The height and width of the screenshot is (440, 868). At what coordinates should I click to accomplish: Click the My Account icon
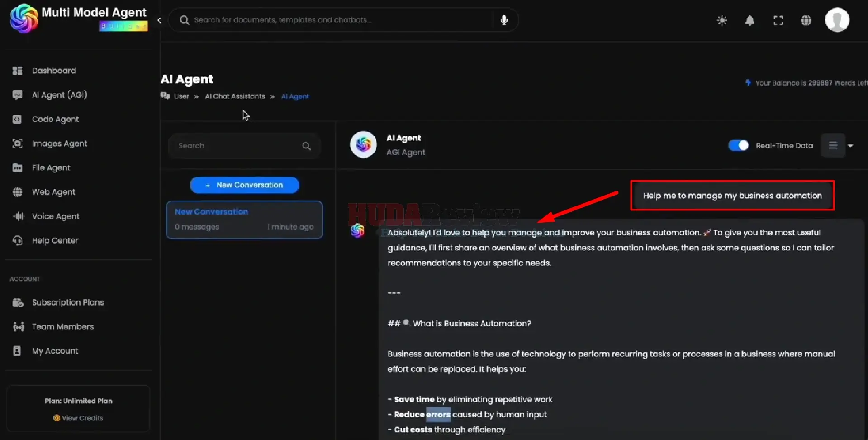[x=17, y=351]
